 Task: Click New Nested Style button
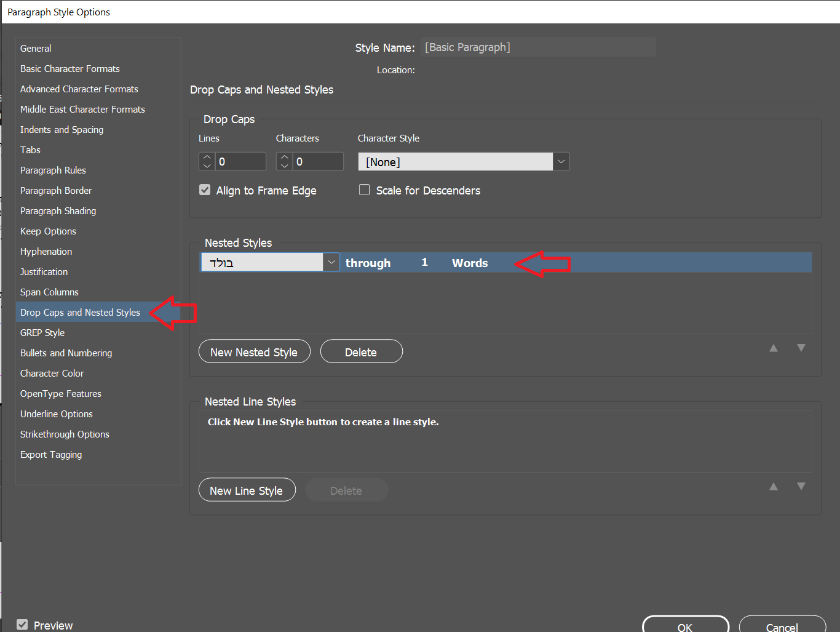255,351
